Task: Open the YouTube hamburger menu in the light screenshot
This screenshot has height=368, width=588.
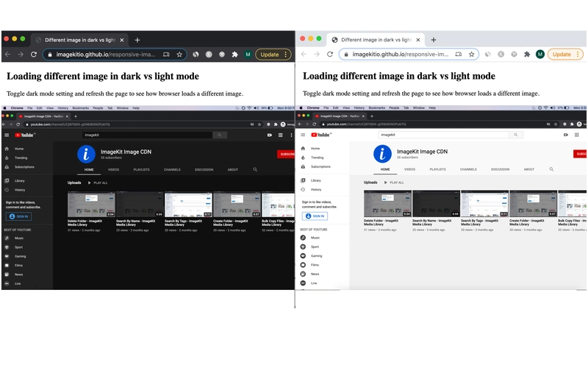Action: click(303, 135)
